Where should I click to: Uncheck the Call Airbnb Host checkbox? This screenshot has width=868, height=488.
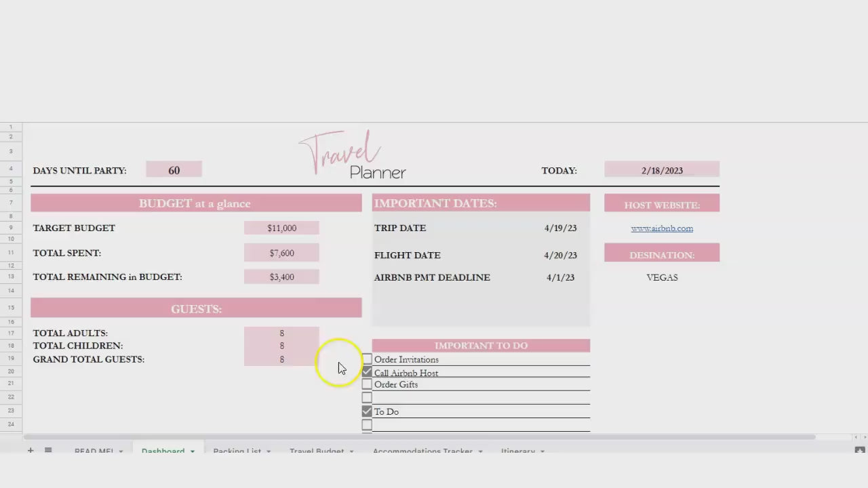[x=367, y=372]
